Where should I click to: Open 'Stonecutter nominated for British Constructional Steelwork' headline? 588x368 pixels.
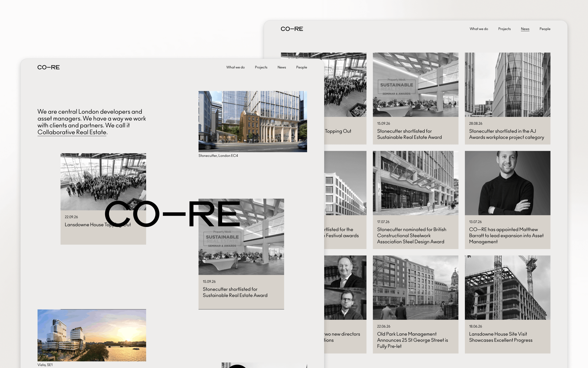point(411,236)
